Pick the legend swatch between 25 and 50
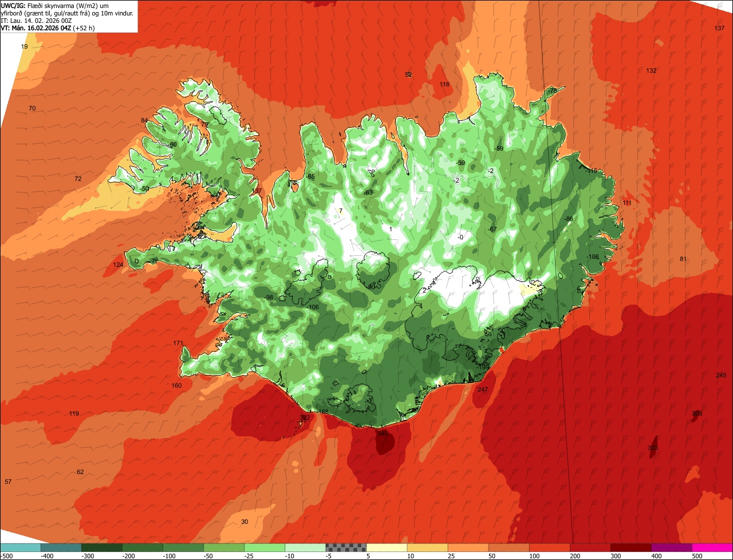 point(468,547)
